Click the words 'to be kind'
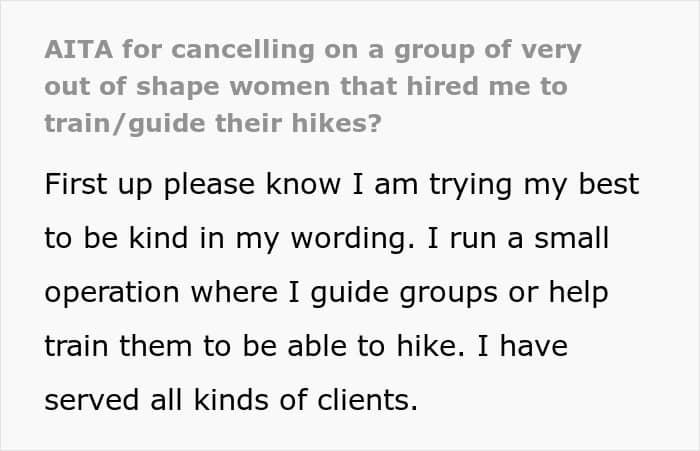700x451 pixels. coord(116,238)
